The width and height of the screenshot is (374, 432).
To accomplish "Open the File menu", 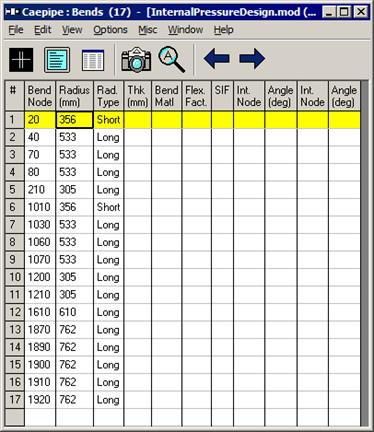I will click(x=16, y=30).
